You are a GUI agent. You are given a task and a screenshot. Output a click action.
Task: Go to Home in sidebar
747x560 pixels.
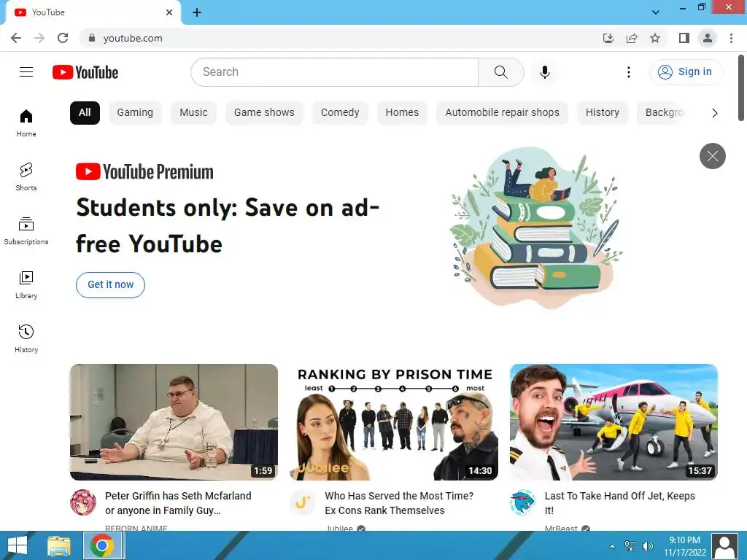coord(26,122)
